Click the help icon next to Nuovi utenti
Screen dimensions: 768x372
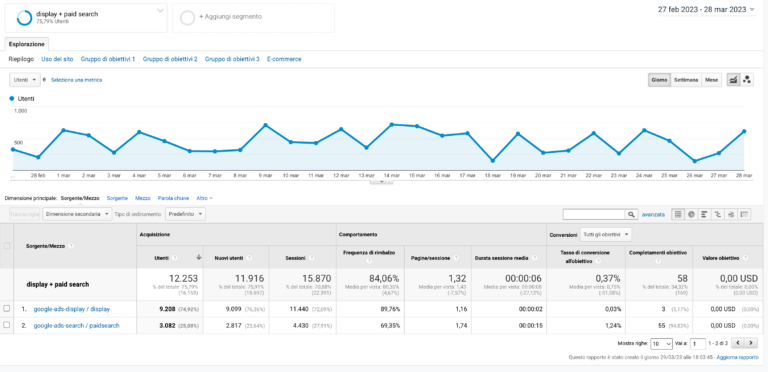point(248,257)
